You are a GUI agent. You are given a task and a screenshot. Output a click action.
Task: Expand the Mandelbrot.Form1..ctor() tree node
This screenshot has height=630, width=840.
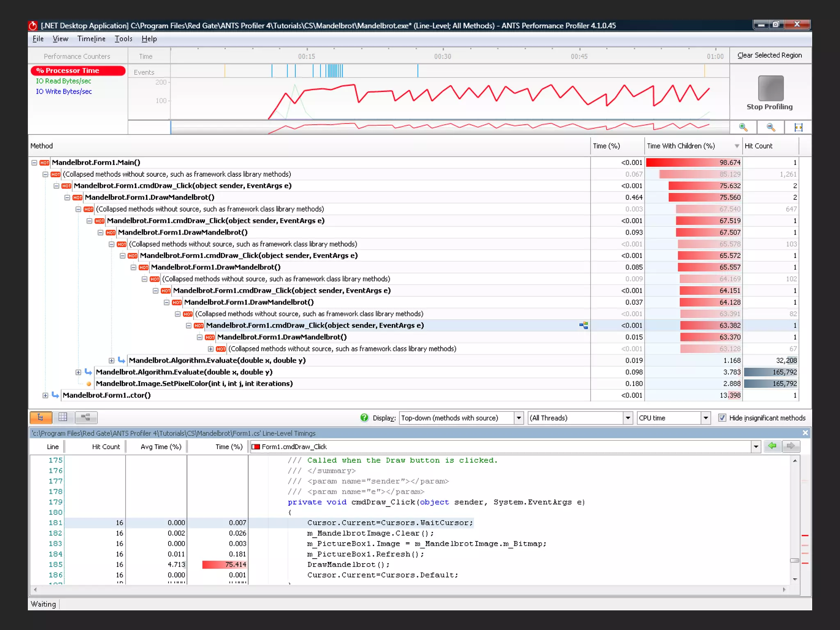pyautogui.click(x=45, y=395)
